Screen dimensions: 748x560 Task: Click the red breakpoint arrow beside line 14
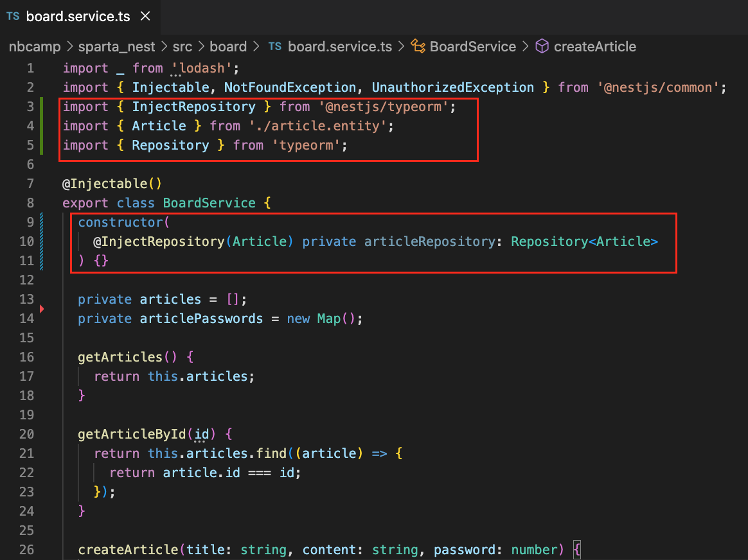tap(42, 309)
